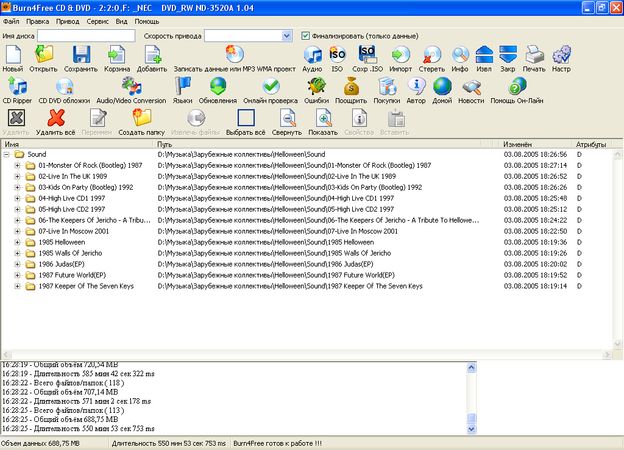Collapse the Sound root folder
Image resolution: width=624 pixels, height=450 pixels.
pyautogui.click(x=6, y=154)
